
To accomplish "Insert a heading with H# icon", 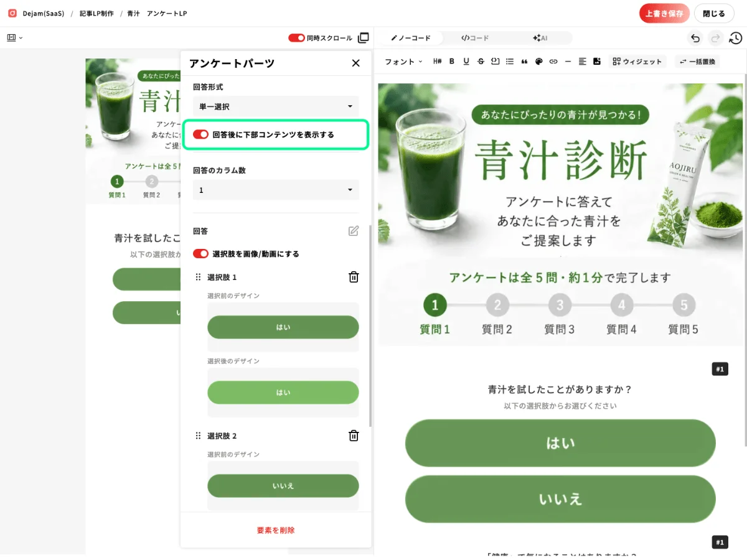I will coord(437,61).
